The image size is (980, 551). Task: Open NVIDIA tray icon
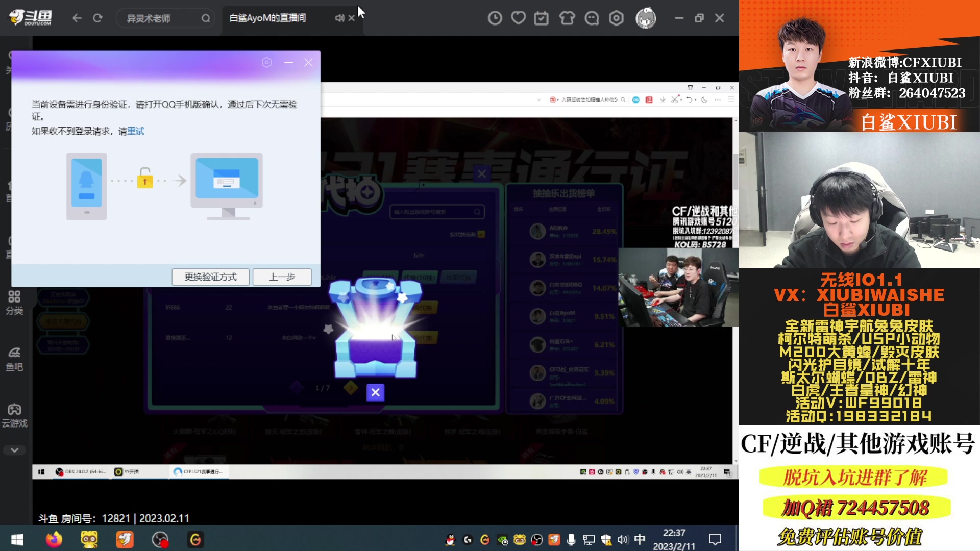click(x=502, y=540)
